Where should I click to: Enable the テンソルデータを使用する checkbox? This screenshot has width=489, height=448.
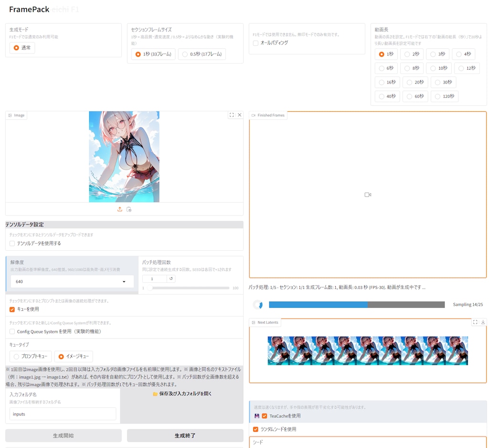(x=12, y=244)
